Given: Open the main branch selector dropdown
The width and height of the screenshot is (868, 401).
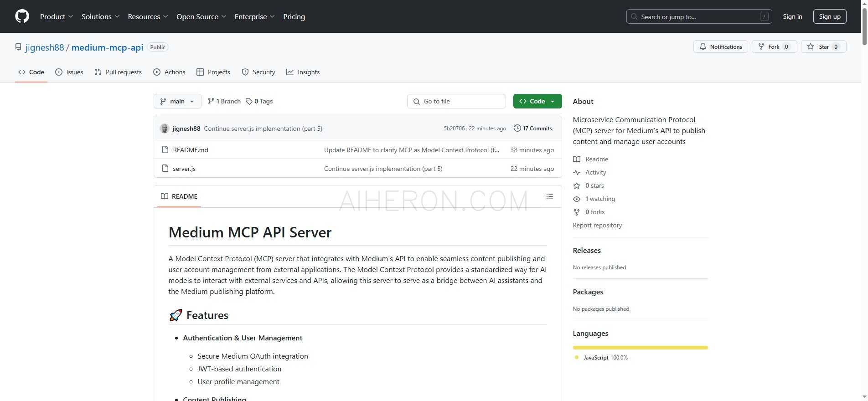Looking at the screenshot, I should point(177,101).
